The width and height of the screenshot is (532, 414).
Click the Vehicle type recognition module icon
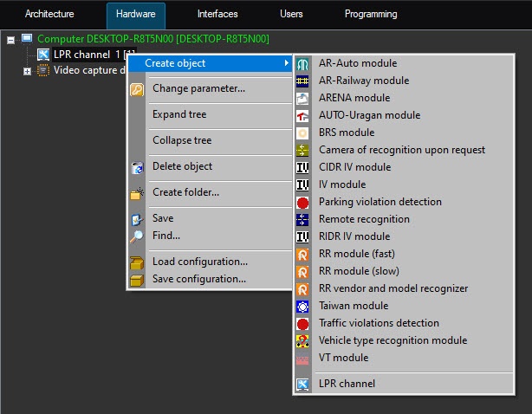[303, 340]
